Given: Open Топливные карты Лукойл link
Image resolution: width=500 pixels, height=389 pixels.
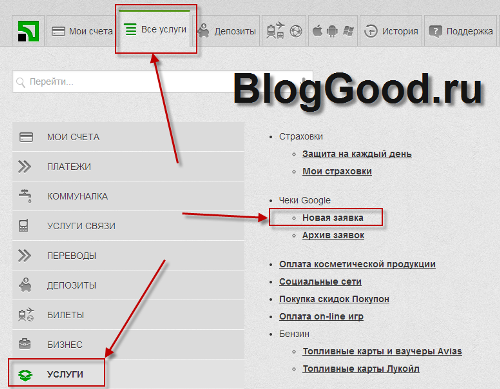Looking at the screenshot, I should [361, 369].
